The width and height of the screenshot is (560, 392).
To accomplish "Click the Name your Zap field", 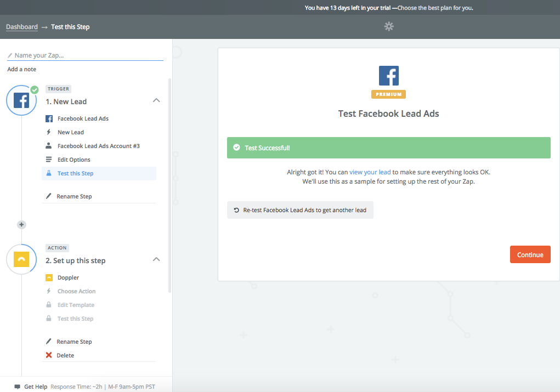I will tap(85, 55).
